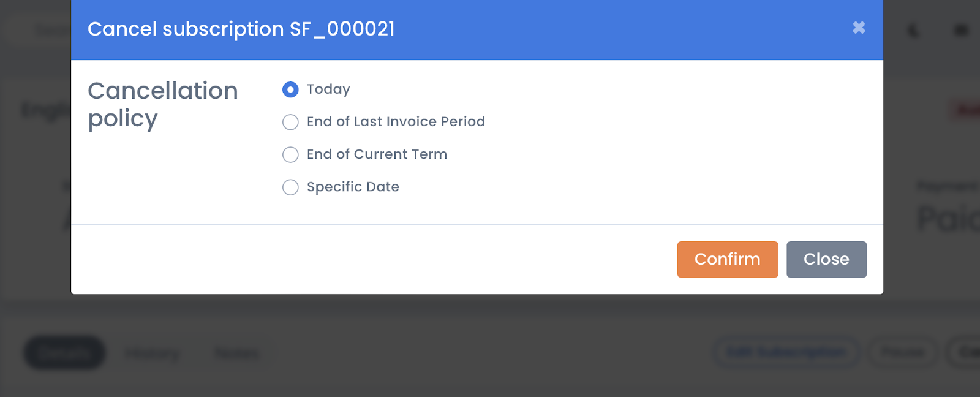980x397 pixels.
Task: Click the 'Specific Date' label text
Action: (353, 187)
